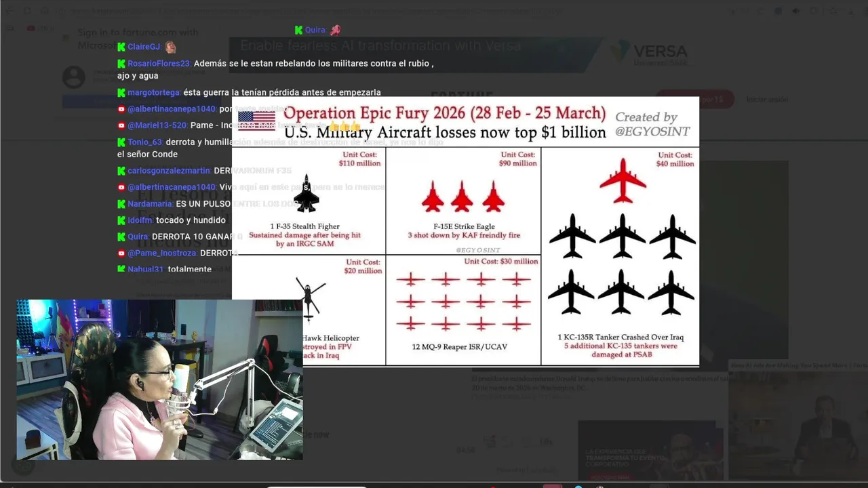The width and height of the screenshot is (868, 488).
Task: Click the F-35 Stealth Fighter silhouette
Action: [306, 193]
